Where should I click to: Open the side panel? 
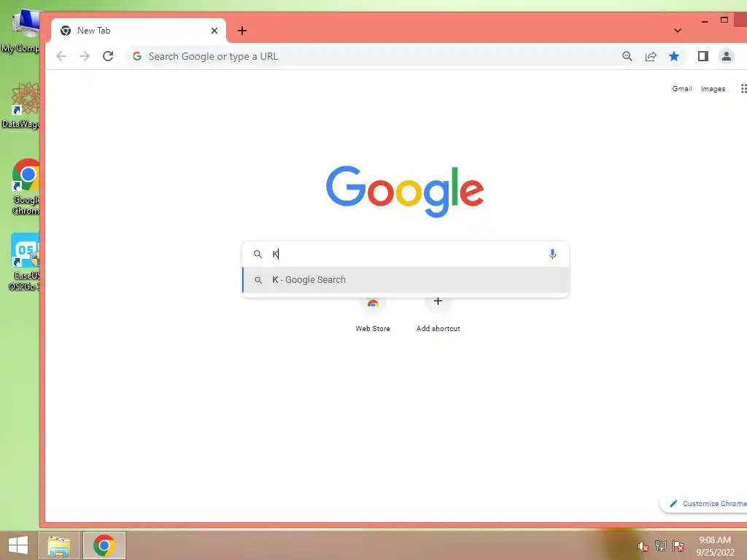(703, 56)
